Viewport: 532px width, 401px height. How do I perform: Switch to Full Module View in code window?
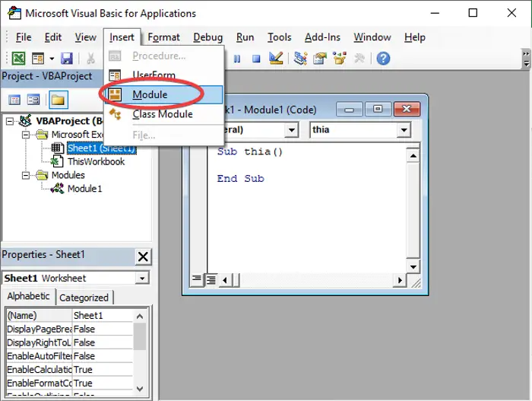click(x=211, y=280)
